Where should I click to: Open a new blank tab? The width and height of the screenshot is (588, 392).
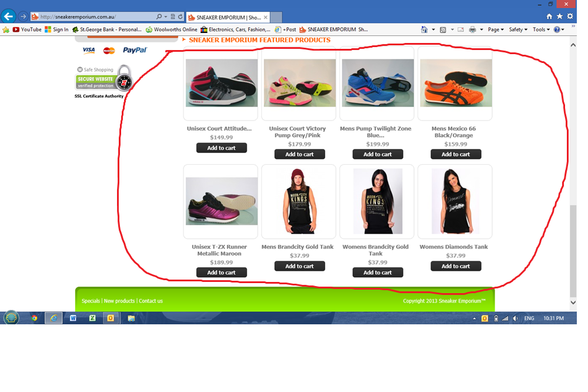point(276,17)
